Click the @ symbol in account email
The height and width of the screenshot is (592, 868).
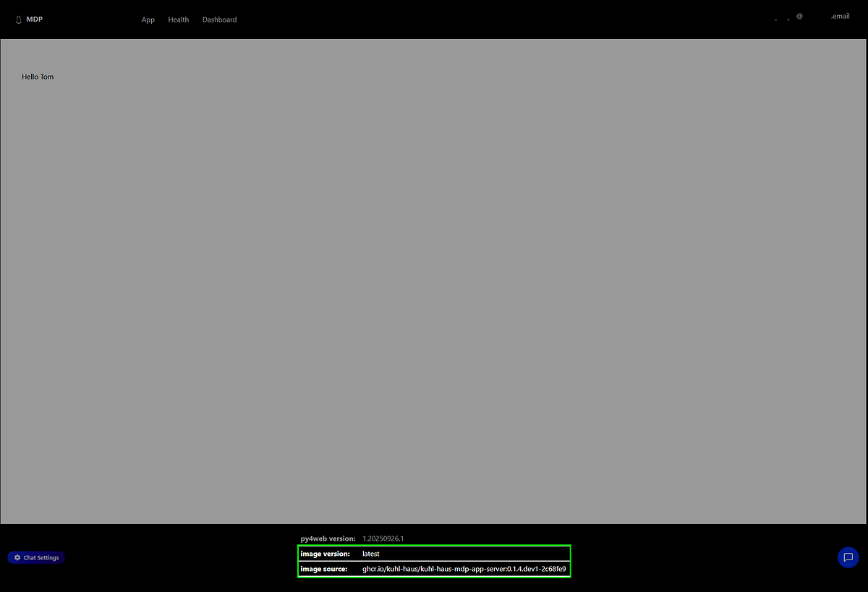pyautogui.click(x=799, y=16)
